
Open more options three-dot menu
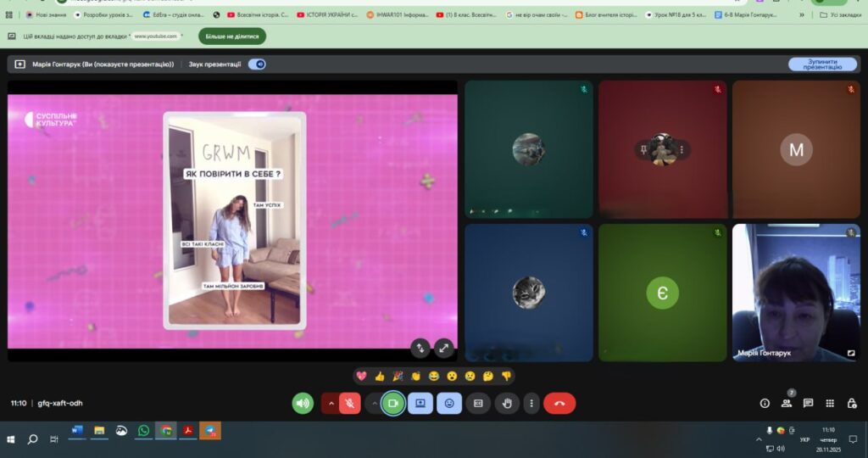click(x=531, y=404)
